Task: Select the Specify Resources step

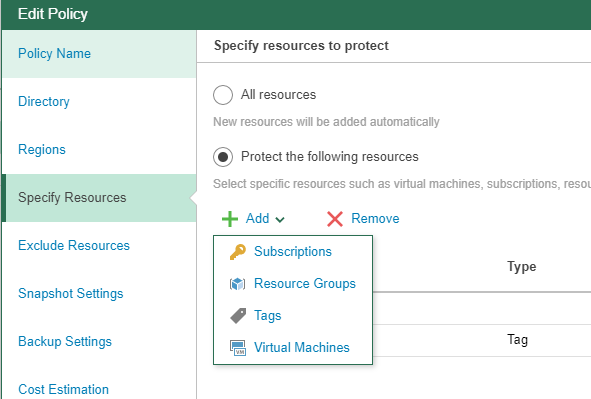Action: [99, 197]
